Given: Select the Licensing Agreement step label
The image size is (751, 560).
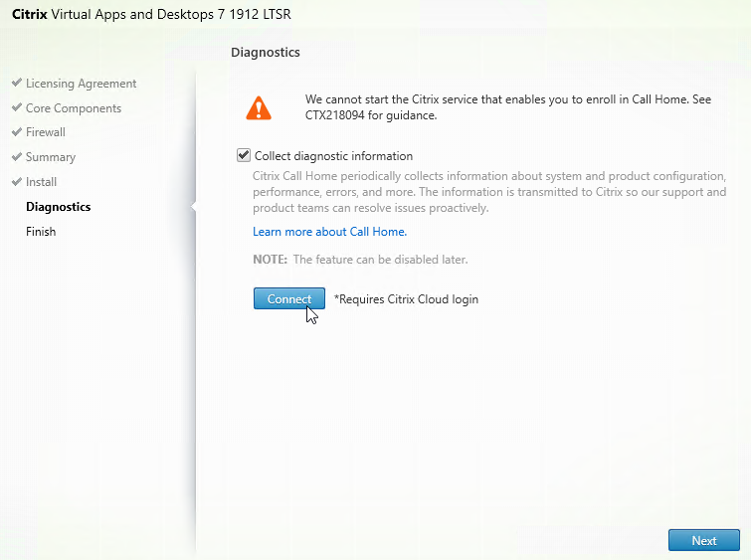Looking at the screenshot, I should pos(82,84).
